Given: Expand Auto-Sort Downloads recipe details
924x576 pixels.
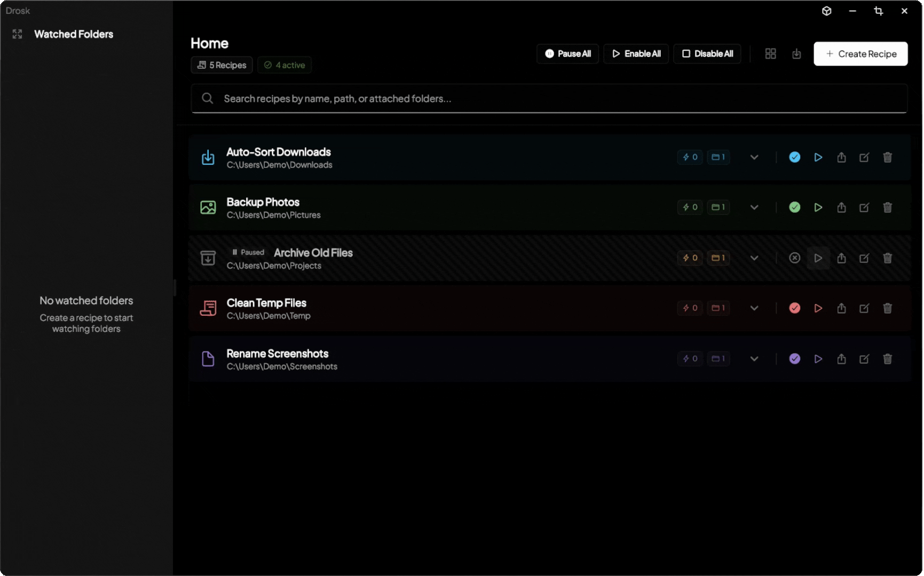Looking at the screenshot, I should pos(754,157).
